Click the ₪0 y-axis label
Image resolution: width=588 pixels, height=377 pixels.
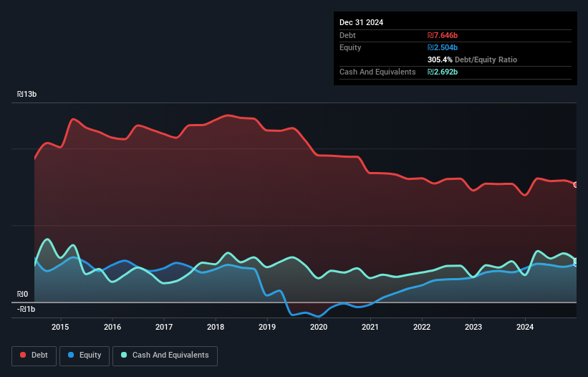tap(22, 294)
